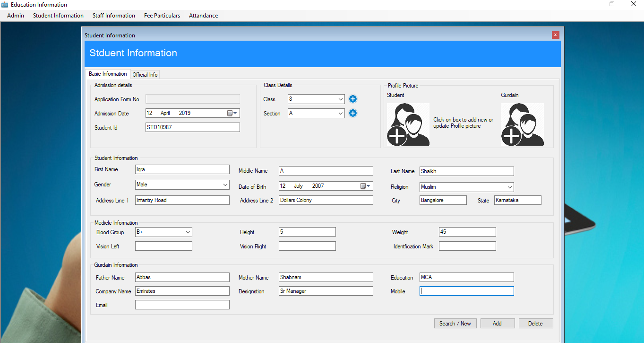
Task: Click the Address Line 1 field
Action: point(182,200)
